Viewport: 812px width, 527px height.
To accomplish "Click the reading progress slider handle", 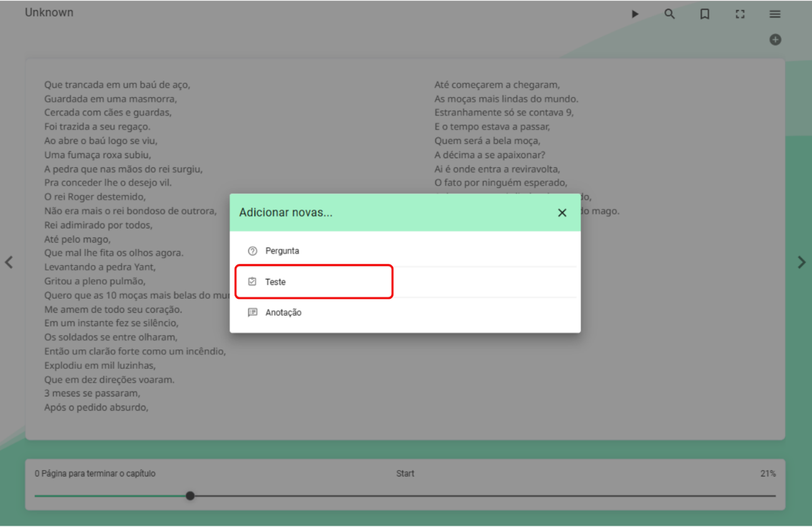I will 190,496.
